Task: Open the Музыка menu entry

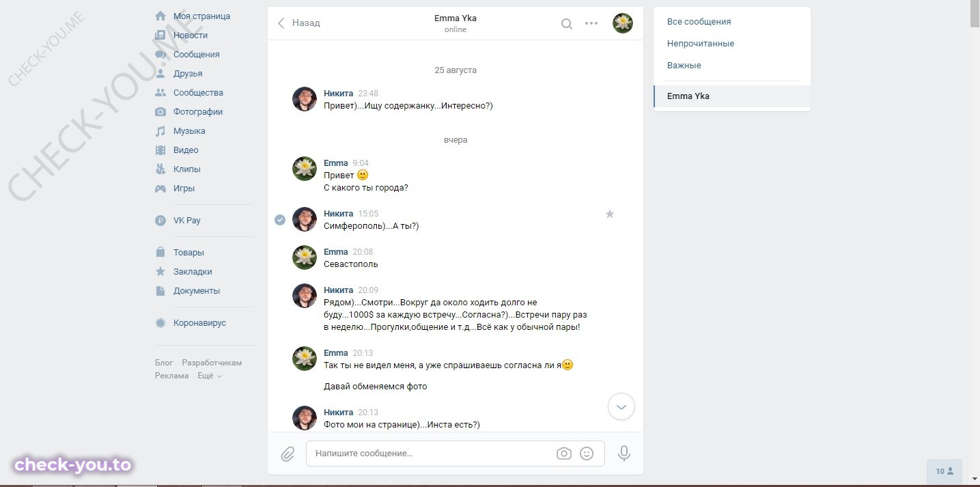Action: (x=189, y=130)
